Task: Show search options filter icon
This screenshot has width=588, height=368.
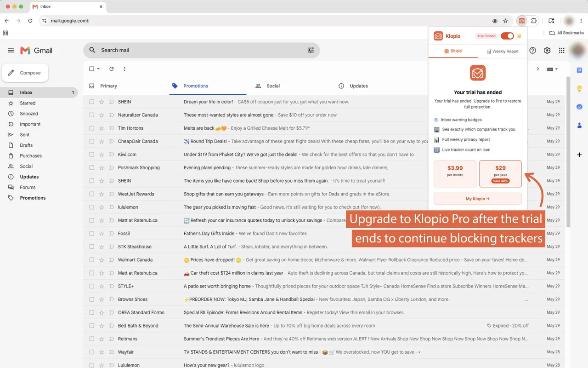Action: (x=311, y=50)
